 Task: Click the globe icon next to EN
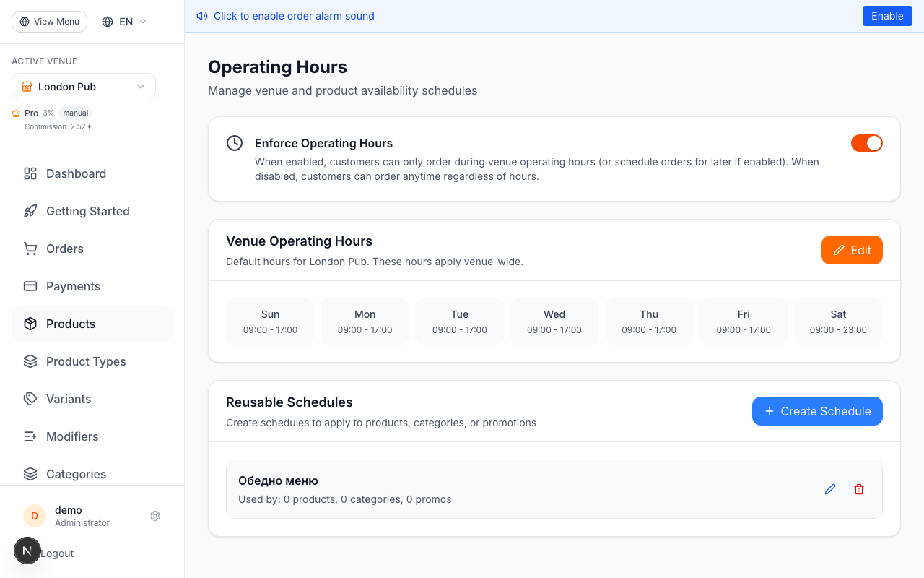108,22
